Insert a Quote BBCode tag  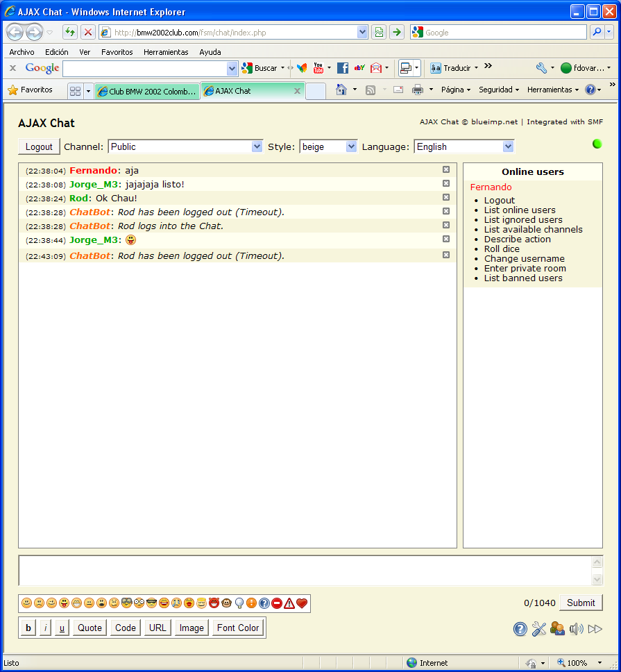[x=90, y=628]
